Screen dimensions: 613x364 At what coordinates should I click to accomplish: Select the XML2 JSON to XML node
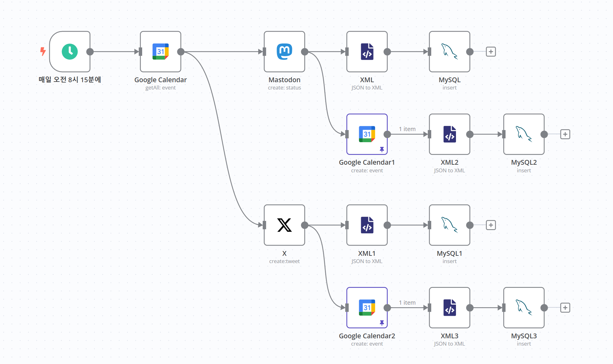[x=450, y=134]
